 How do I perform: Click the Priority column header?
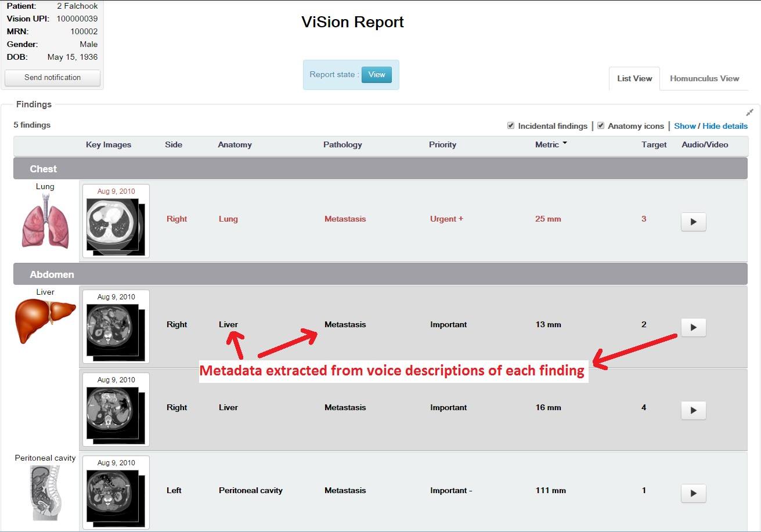(x=442, y=144)
